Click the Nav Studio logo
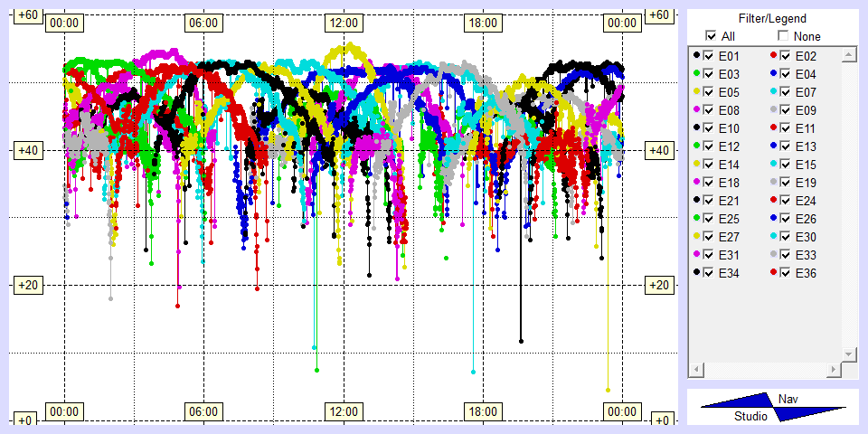The width and height of the screenshot is (868, 434). click(773, 408)
